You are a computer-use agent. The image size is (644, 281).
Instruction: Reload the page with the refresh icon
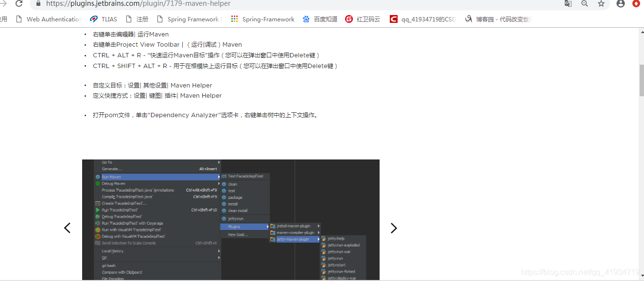(x=19, y=3)
